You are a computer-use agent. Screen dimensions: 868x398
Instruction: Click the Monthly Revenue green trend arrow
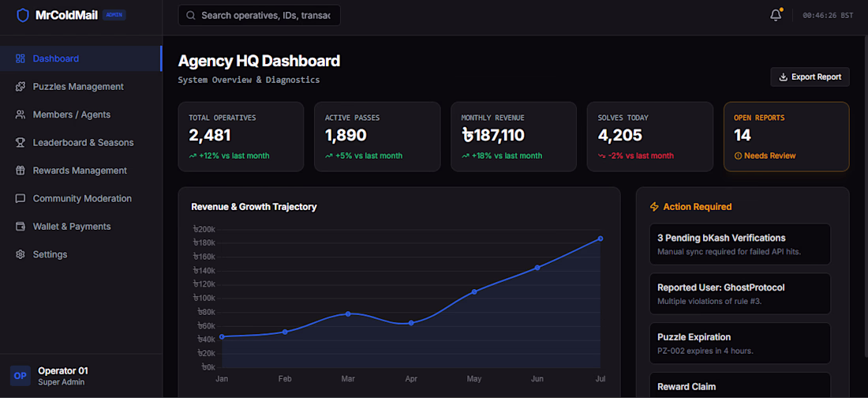point(466,156)
